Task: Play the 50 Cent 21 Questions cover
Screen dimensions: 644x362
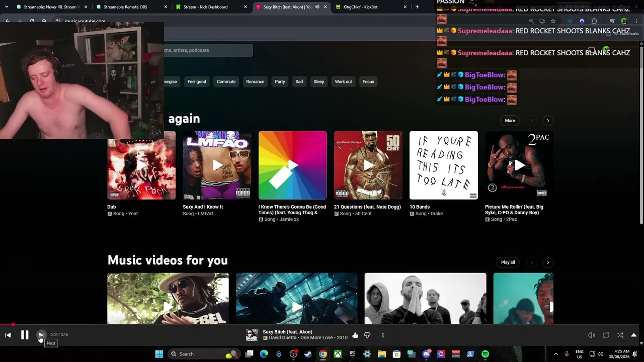Action: [368, 165]
